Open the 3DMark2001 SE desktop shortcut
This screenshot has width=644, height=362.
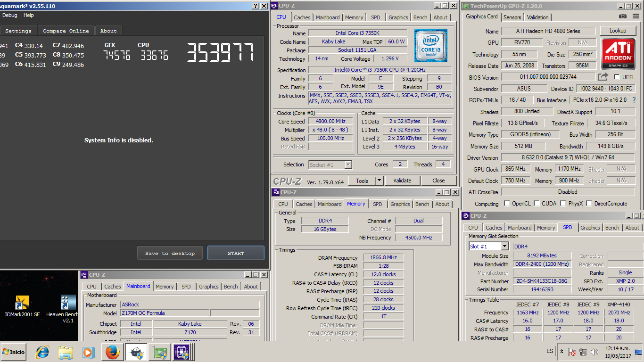pyautogui.click(x=22, y=306)
